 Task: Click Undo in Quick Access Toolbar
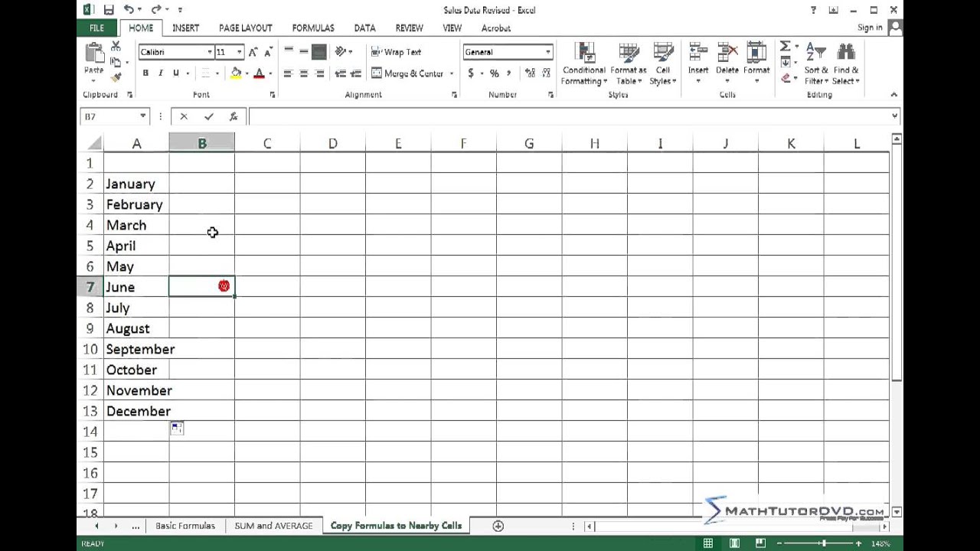(129, 10)
